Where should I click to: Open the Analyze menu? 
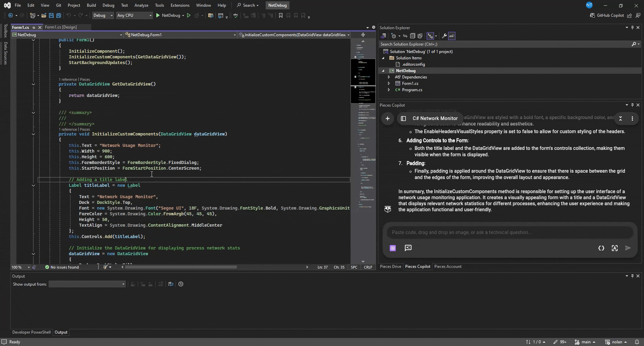(x=141, y=5)
